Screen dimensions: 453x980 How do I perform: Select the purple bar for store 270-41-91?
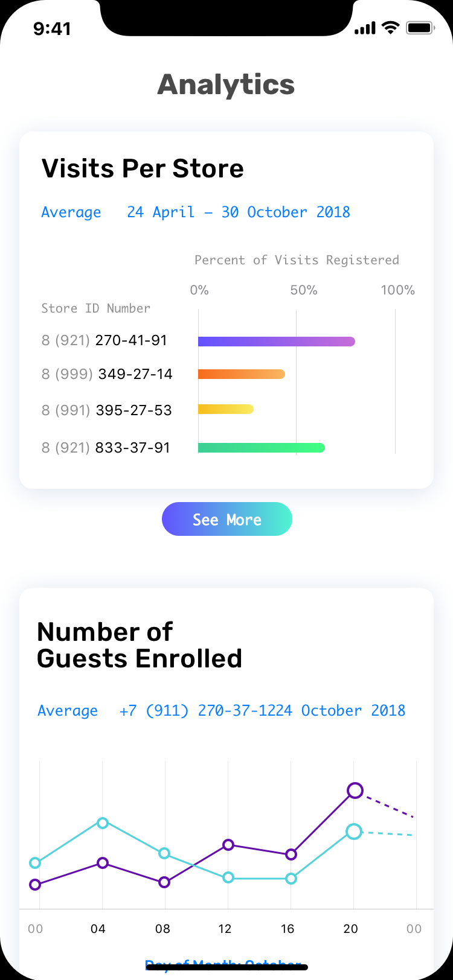[277, 342]
